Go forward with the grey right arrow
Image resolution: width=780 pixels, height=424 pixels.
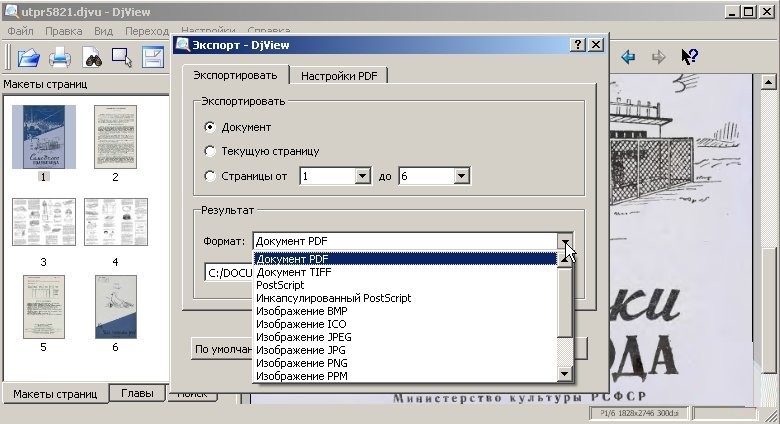click(659, 57)
